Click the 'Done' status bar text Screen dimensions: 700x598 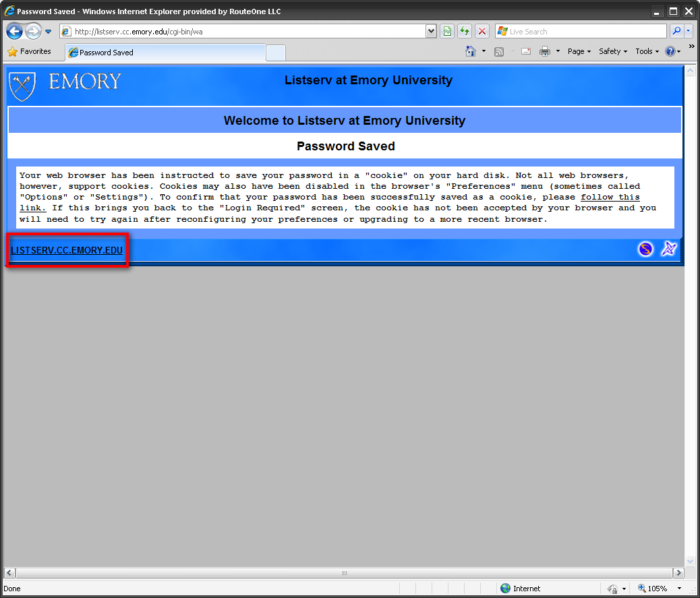click(12, 589)
